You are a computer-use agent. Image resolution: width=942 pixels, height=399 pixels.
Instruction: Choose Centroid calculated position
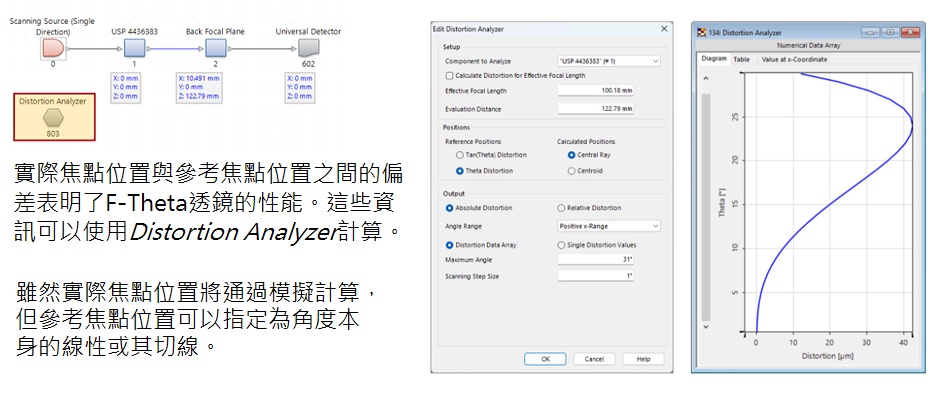pos(571,171)
